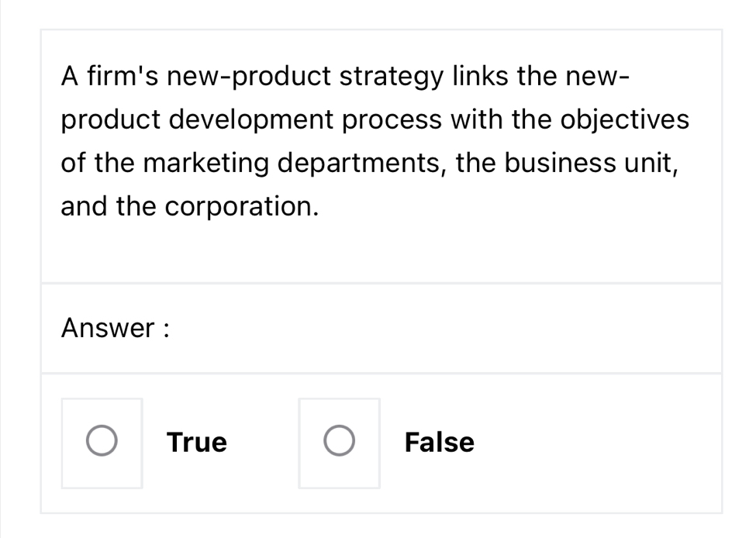
Task: Click the "True" answer label text
Action: click(197, 443)
